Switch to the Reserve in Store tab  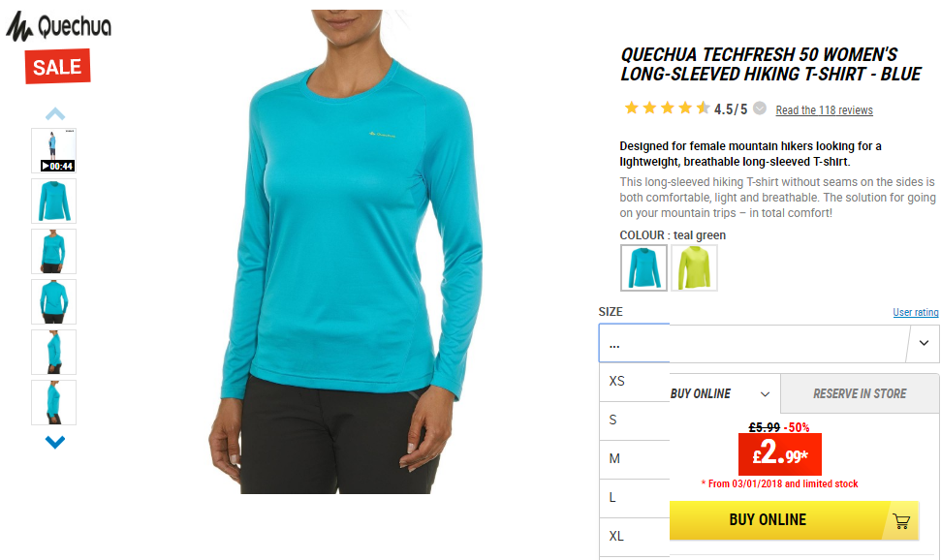point(860,393)
